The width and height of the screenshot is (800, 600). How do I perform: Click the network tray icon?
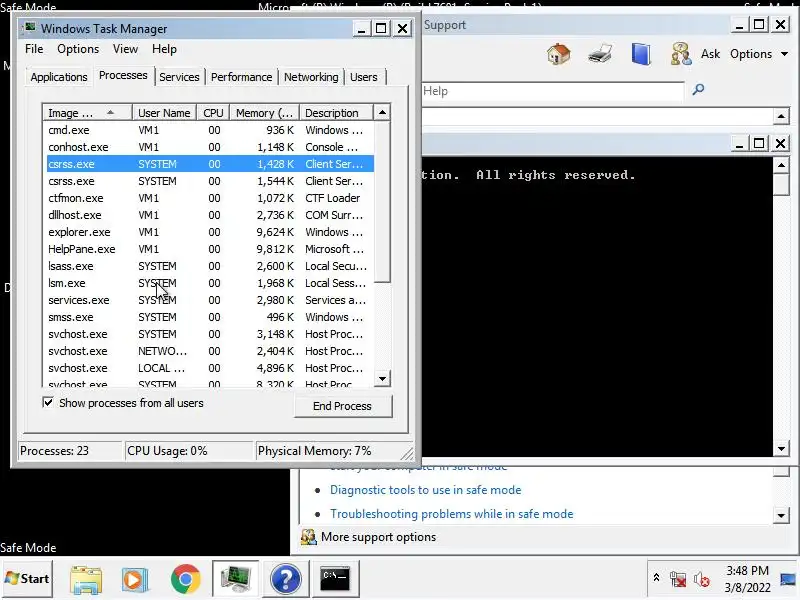pos(678,579)
